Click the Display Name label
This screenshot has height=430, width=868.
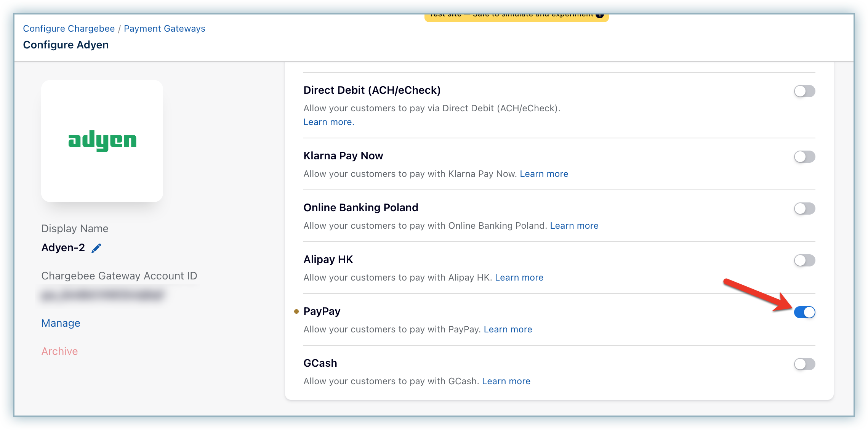(x=75, y=229)
